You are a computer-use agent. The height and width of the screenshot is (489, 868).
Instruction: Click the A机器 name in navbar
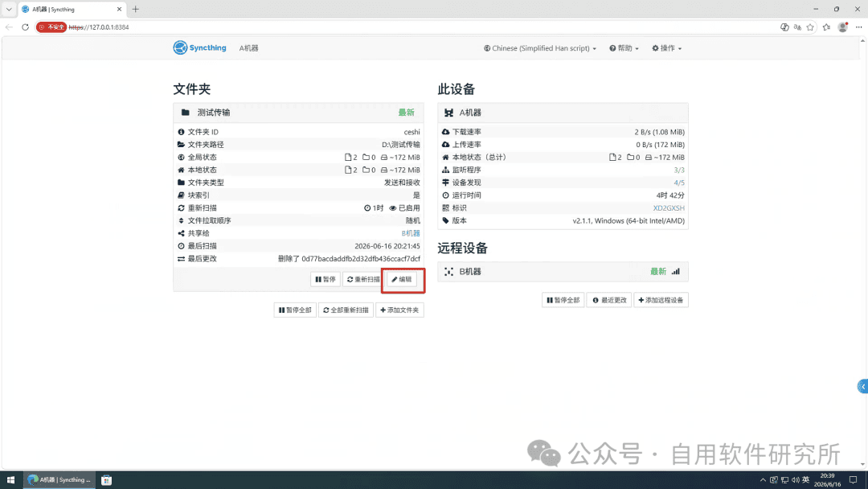click(249, 48)
